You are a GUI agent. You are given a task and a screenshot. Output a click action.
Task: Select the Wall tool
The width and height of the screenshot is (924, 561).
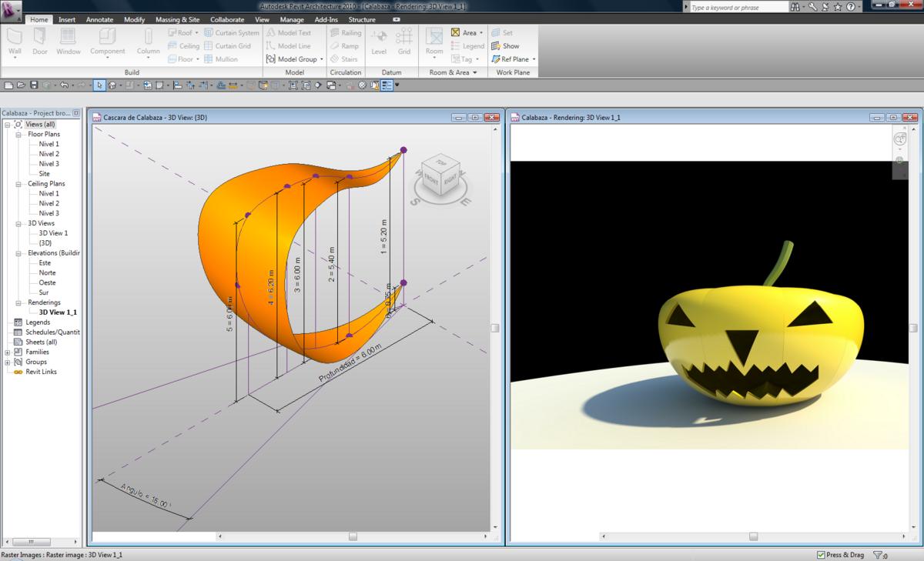pos(15,42)
